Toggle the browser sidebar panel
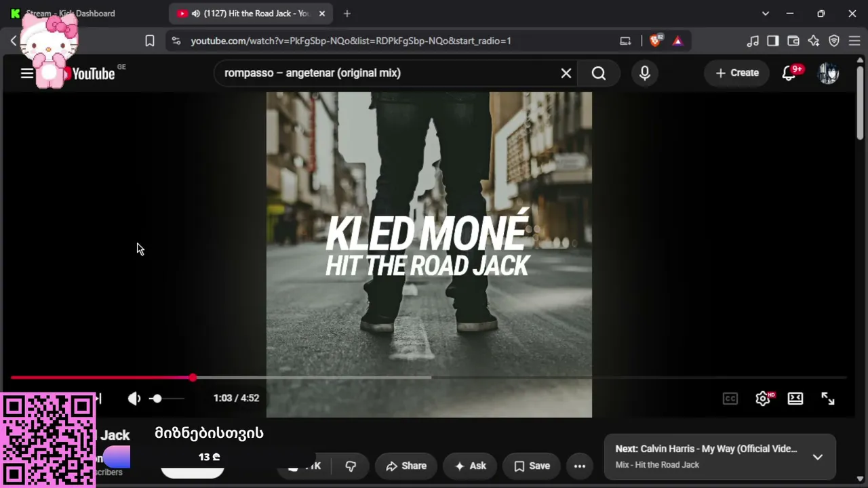Image resolution: width=868 pixels, height=488 pixels. point(773,41)
